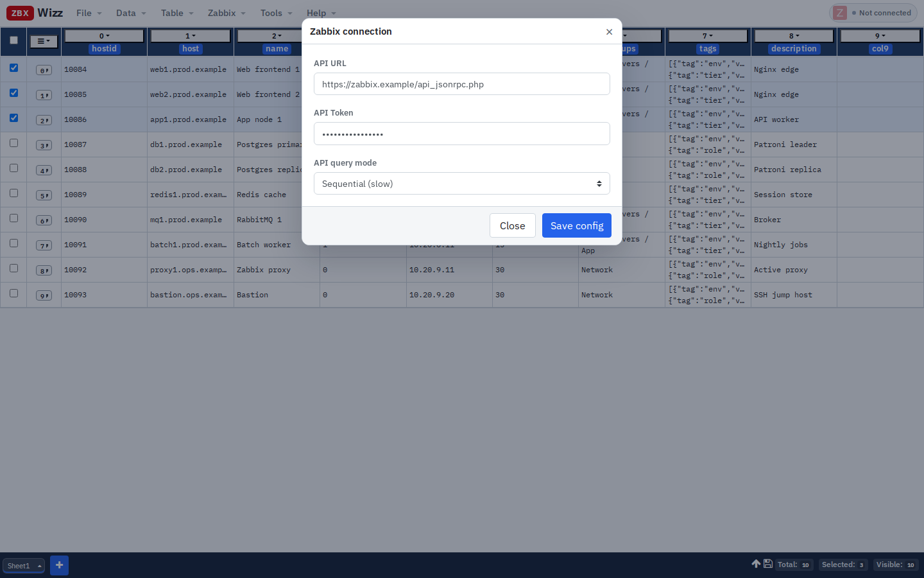Click the tags column label
This screenshot has height=578, width=924.
pyautogui.click(x=708, y=49)
